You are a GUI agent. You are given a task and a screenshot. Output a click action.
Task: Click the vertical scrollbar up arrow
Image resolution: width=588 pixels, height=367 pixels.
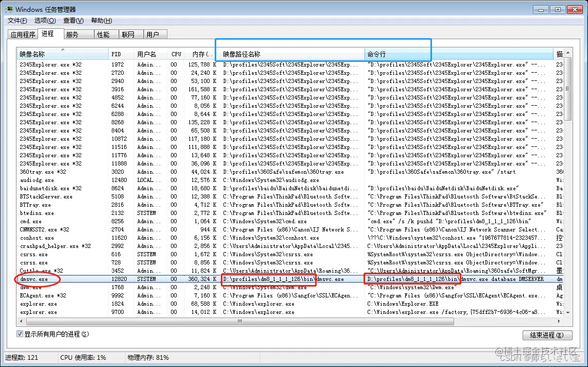tap(568, 53)
